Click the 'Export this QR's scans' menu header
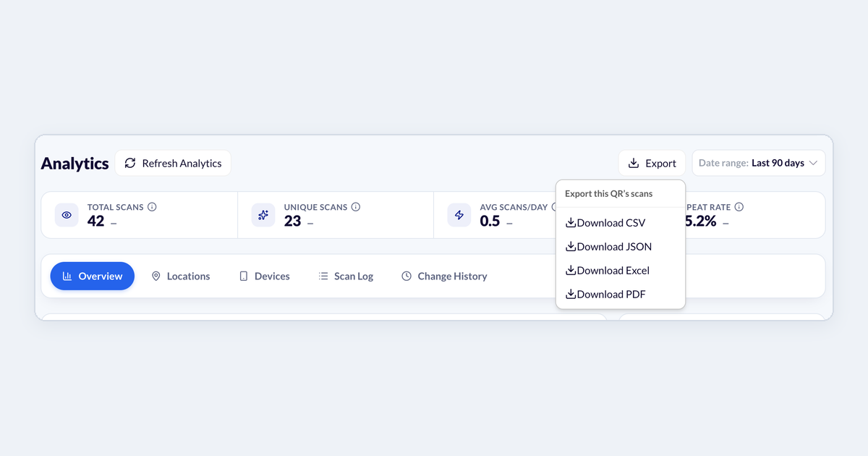The height and width of the screenshot is (456, 868). (608, 194)
